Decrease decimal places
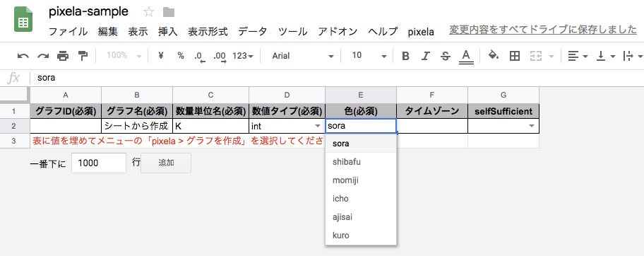Viewport: 644px width, 256px height. click(199, 57)
